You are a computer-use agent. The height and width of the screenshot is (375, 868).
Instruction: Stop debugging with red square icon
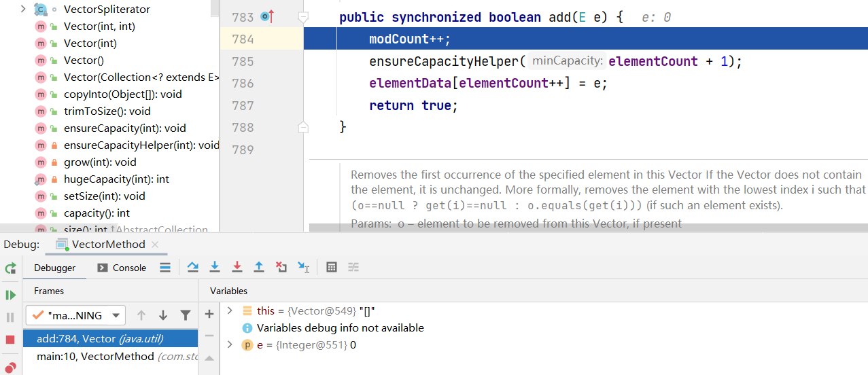(10, 339)
